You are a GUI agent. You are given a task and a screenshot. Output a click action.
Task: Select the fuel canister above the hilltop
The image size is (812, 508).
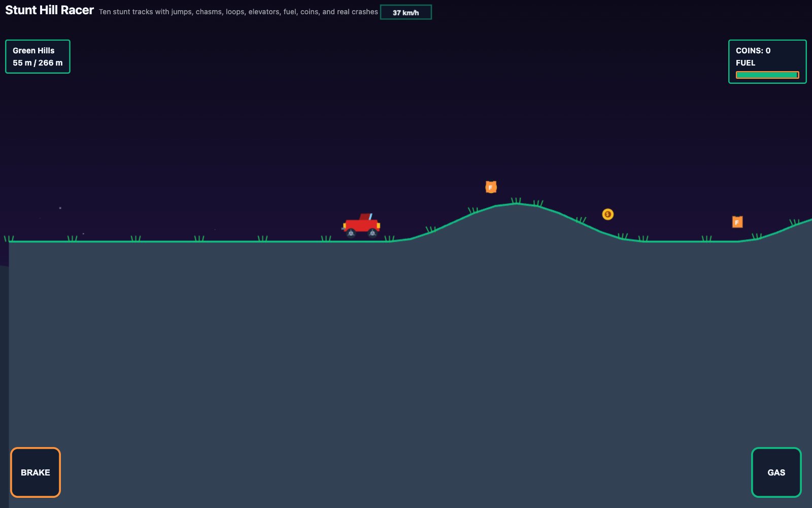pyautogui.click(x=491, y=187)
